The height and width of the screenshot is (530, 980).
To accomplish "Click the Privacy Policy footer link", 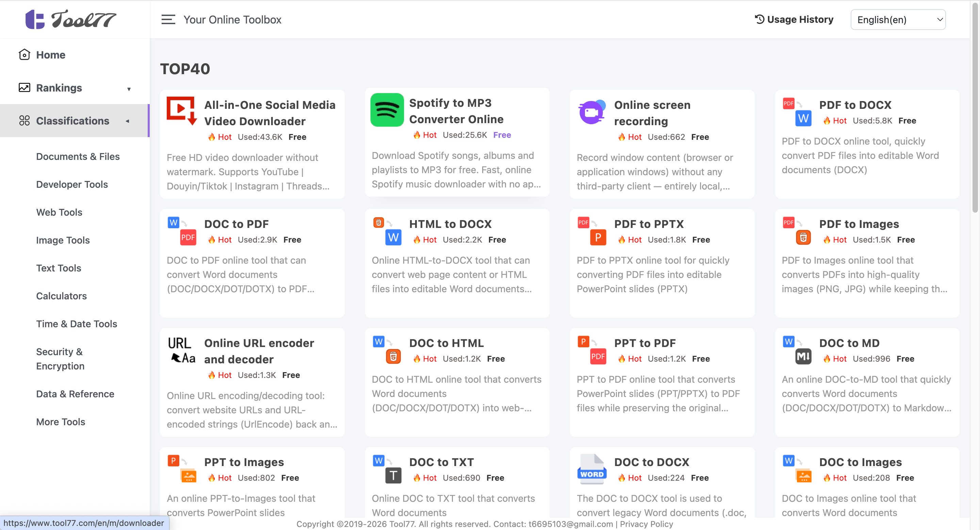I will pos(647,524).
